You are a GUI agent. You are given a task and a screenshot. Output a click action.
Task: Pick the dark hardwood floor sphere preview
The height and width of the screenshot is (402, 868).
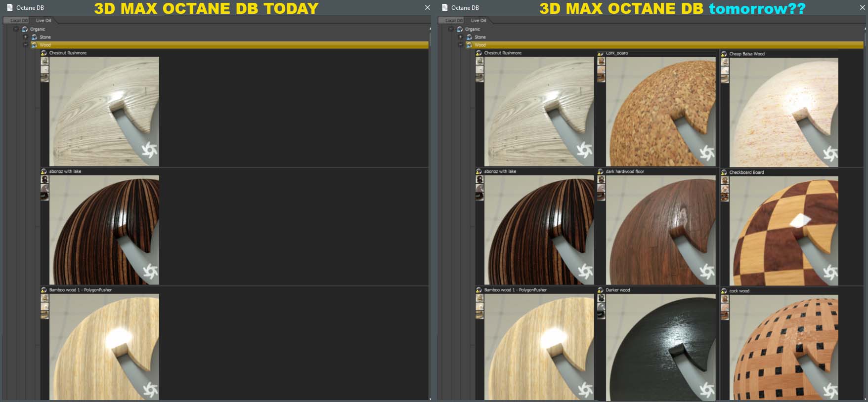(661, 230)
